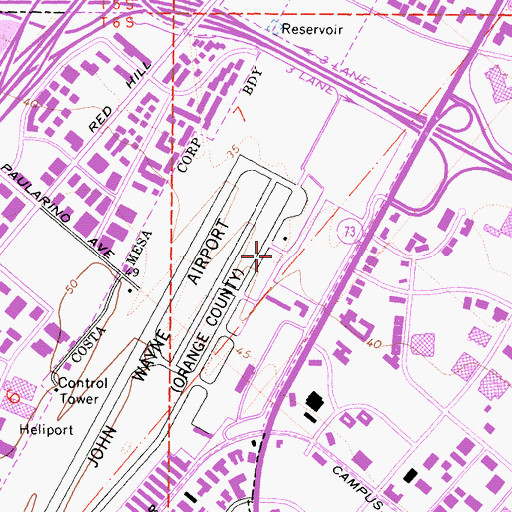The width and height of the screenshot is (512, 512).
Task: Click the blue reservoir symbol
Action: pyautogui.click(x=274, y=27)
